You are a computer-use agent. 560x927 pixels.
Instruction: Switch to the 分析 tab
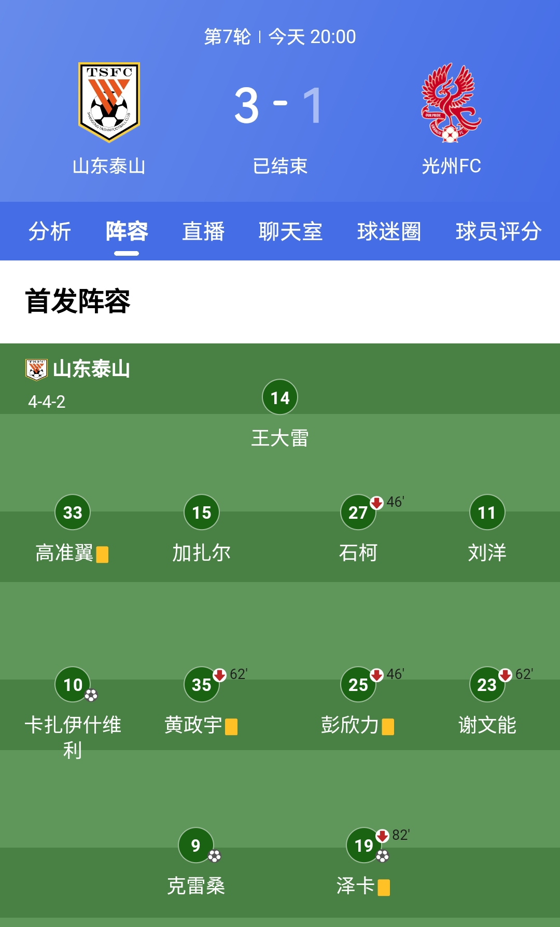49,231
